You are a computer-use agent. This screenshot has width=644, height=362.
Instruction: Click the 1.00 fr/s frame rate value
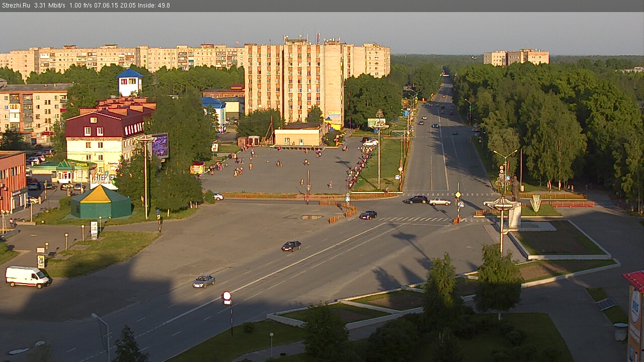tap(80, 6)
